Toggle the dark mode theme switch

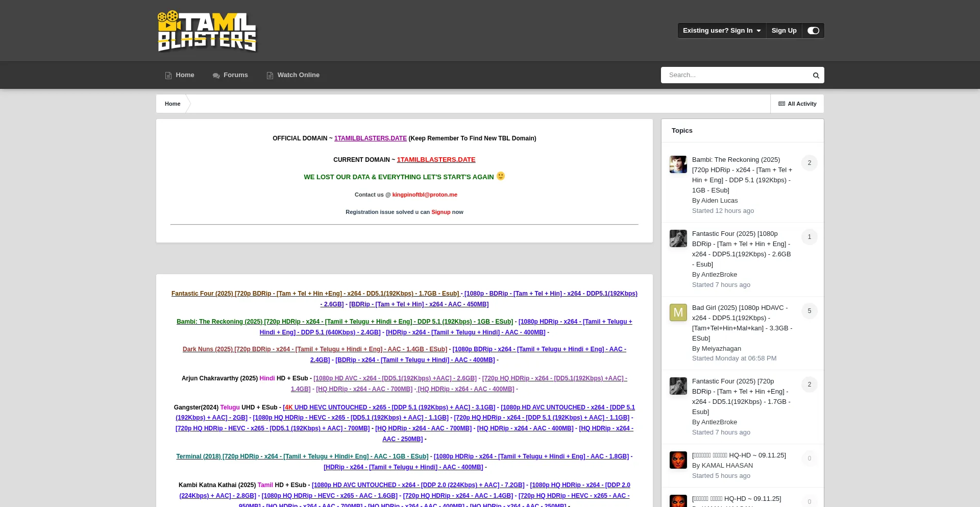(x=813, y=31)
